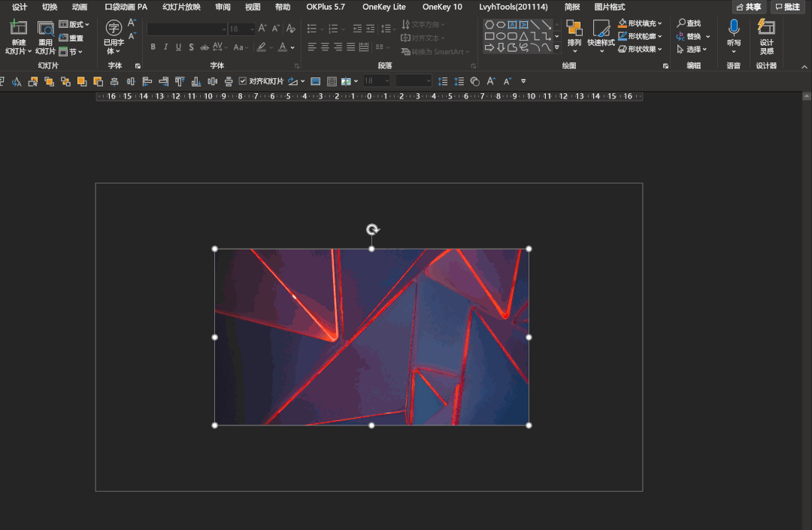Open the 已用字体 used fonts button
This screenshot has width=812, height=530.
point(114,38)
